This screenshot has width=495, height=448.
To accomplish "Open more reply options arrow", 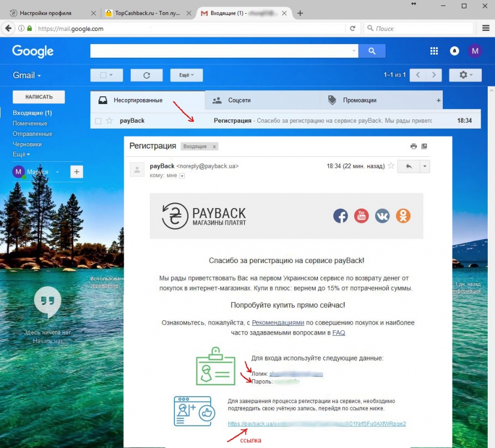I will (425, 166).
